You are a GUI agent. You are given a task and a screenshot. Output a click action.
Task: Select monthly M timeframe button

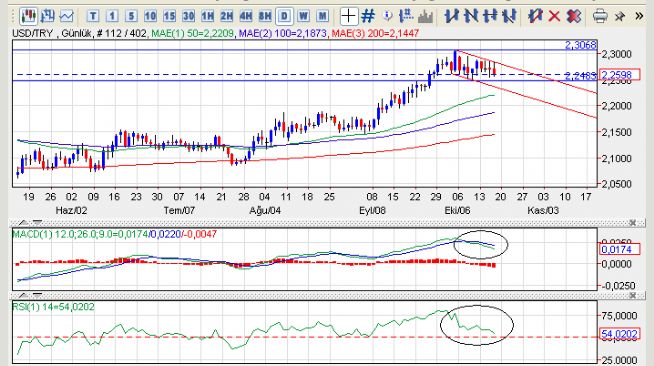click(x=322, y=16)
